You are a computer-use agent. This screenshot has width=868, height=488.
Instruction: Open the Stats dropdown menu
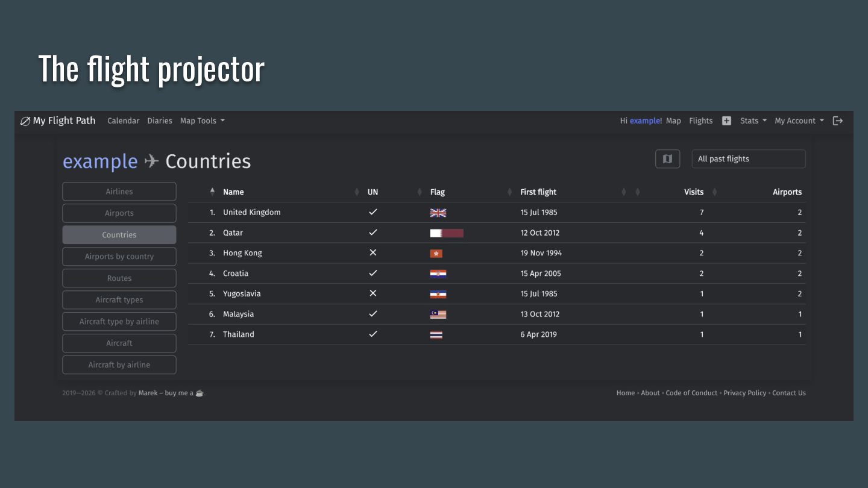coord(753,120)
